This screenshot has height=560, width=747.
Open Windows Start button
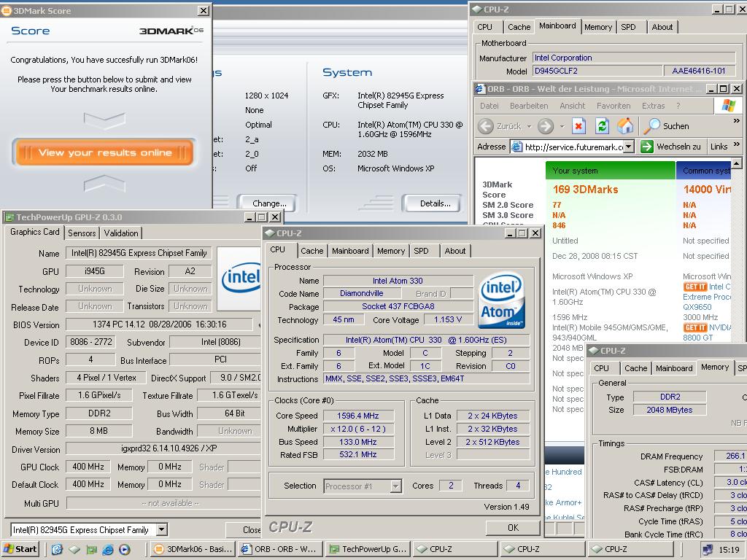(x=20, y=550)
